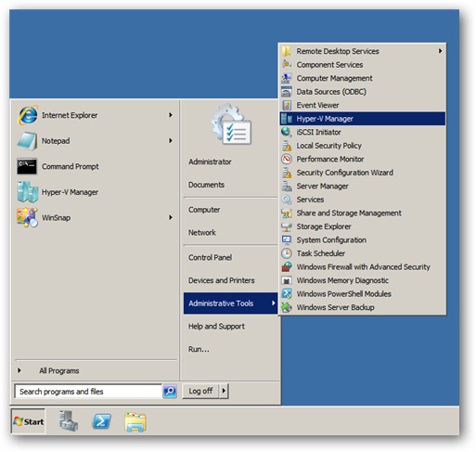476x452 pixels.
Task: Click the Event Viewer icon
Action: point(287,105)
